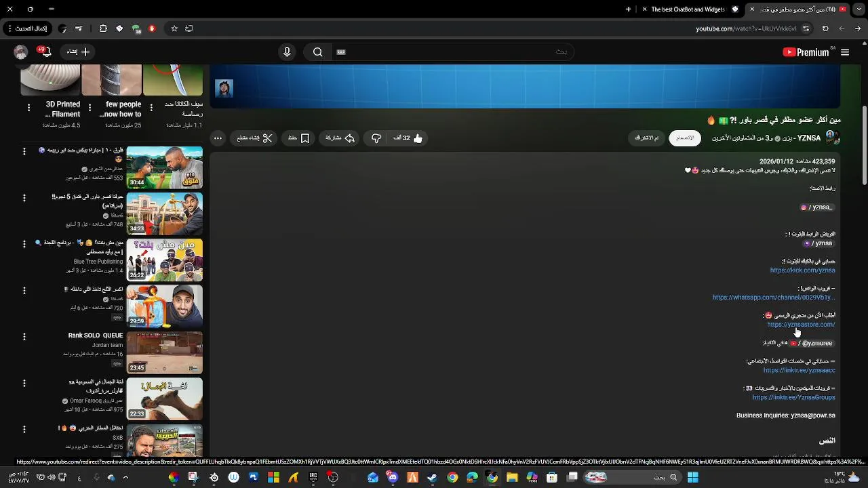Bookmark this page with the star icon
This screenshot has height=488, width=868.
[x=174, y=28]
